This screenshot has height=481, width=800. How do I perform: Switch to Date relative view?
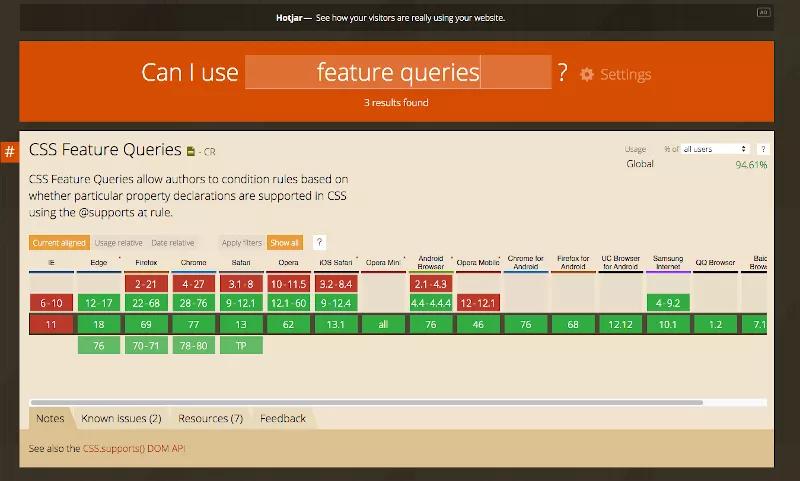[x=172, y=243]
